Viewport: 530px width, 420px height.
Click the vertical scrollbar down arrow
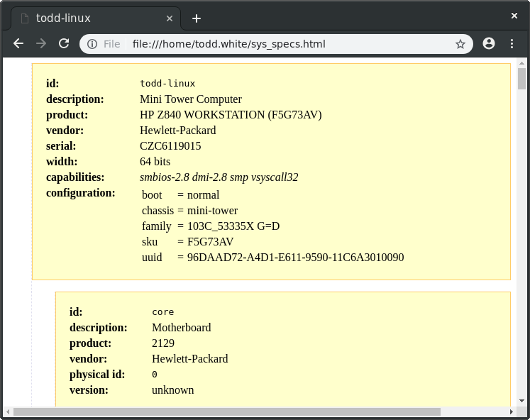522,401
